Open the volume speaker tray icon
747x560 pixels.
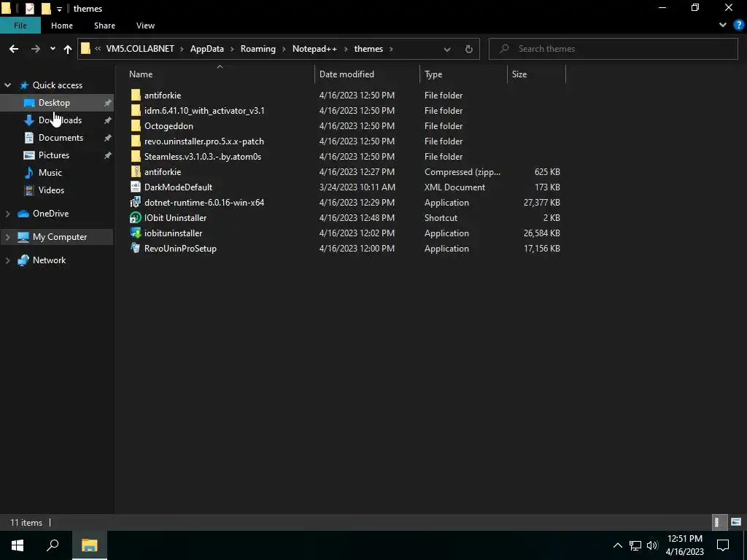[652, 545]
